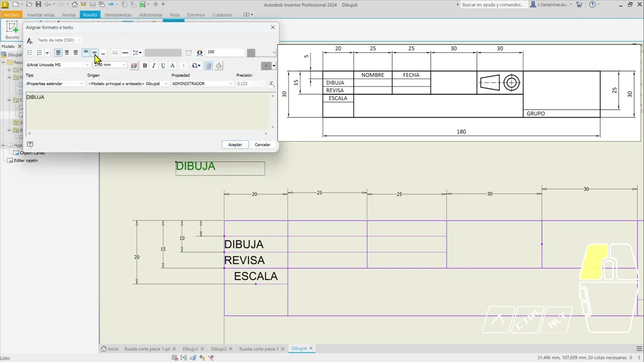Toggle bullet list in format dialog

[x=30, y=53]
